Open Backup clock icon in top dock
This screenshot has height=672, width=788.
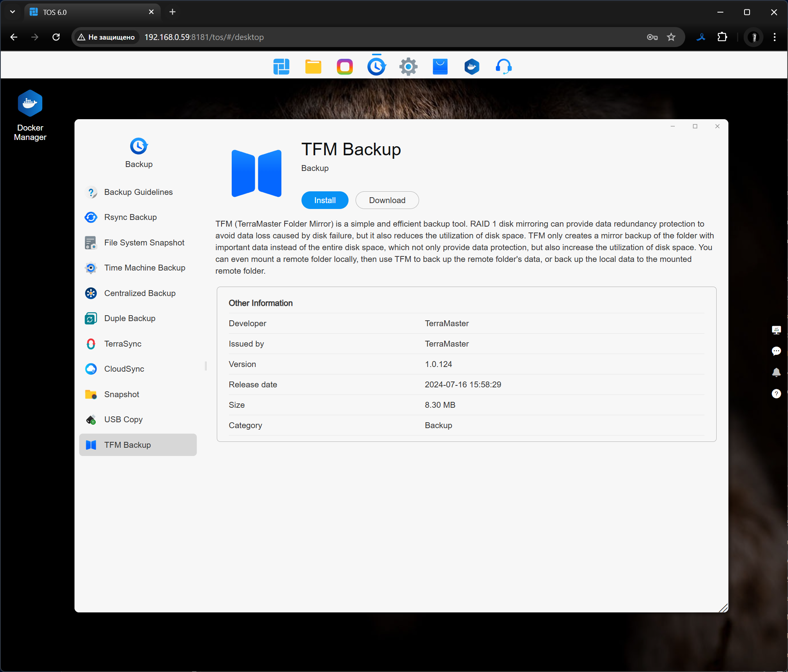click(376, 67)
